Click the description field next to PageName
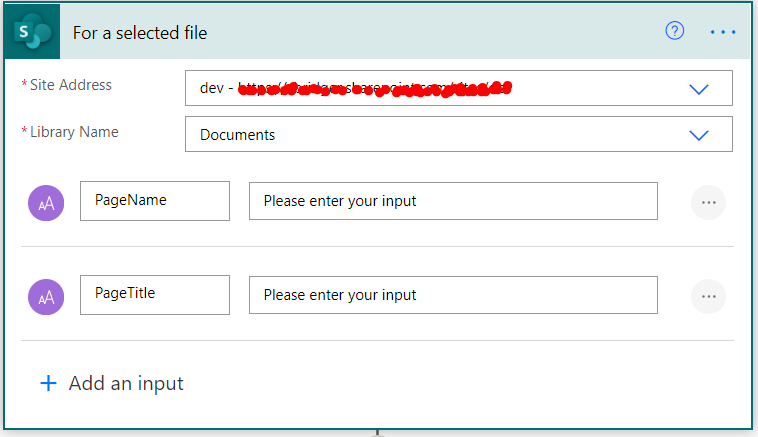 (x=453, y=201)
